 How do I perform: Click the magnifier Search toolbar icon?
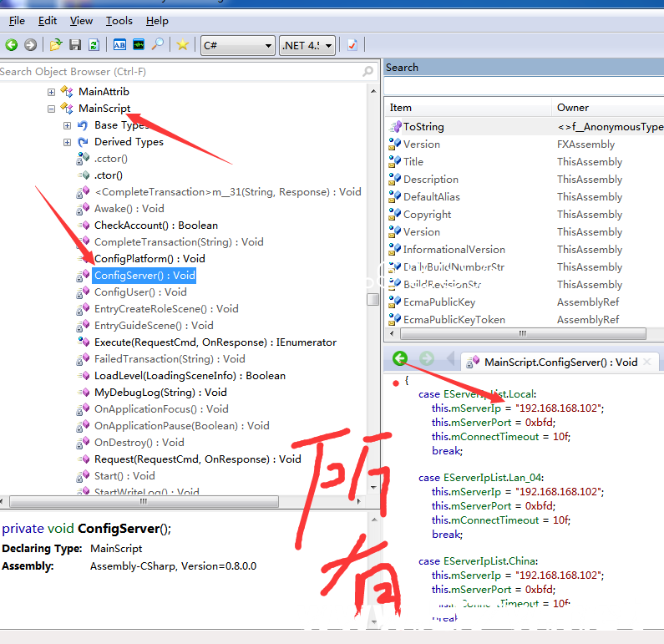[x=157, y=45]
